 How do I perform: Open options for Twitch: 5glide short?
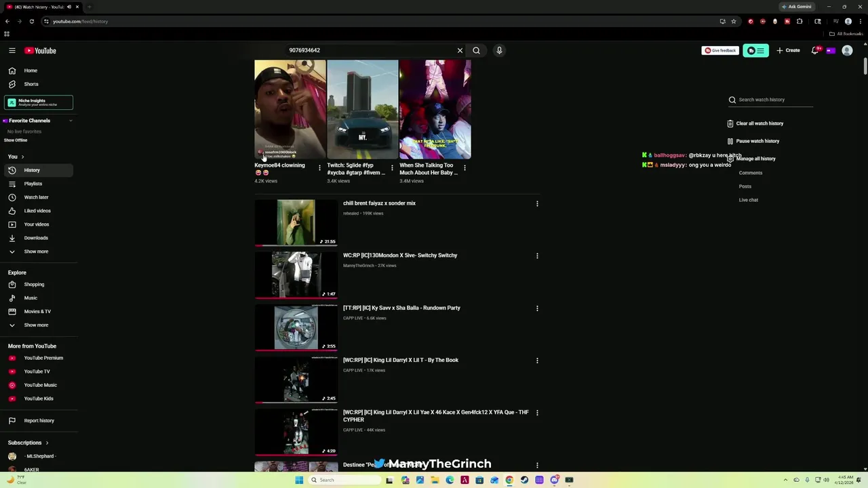392,168
